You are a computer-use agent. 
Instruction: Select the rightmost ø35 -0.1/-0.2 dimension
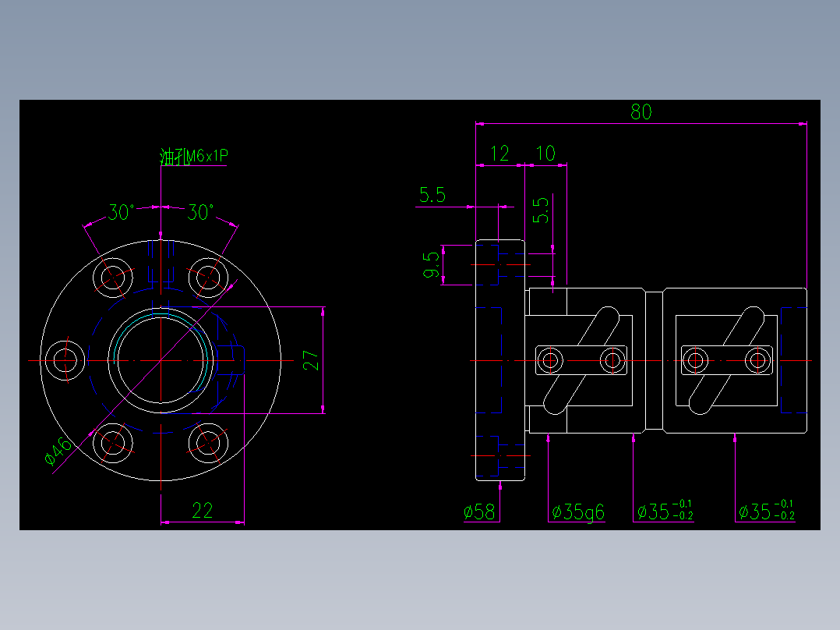point(767,511)
